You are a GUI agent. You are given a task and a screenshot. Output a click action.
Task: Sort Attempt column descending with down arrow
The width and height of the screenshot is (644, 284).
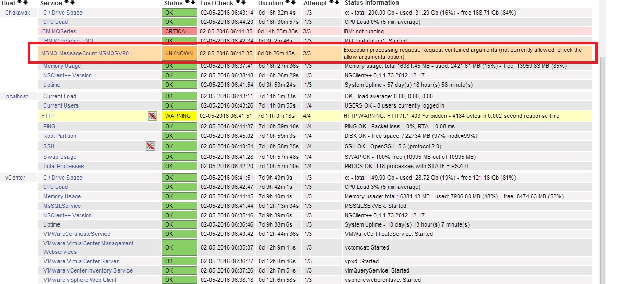337,3
